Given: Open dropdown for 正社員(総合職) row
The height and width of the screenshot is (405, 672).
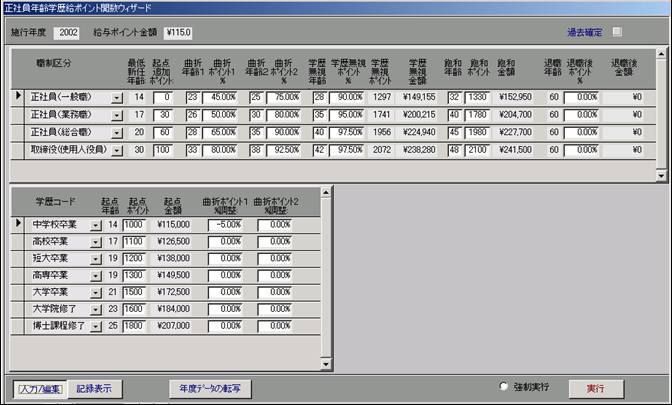Looking at the screenshot, I should click(117, 133).
